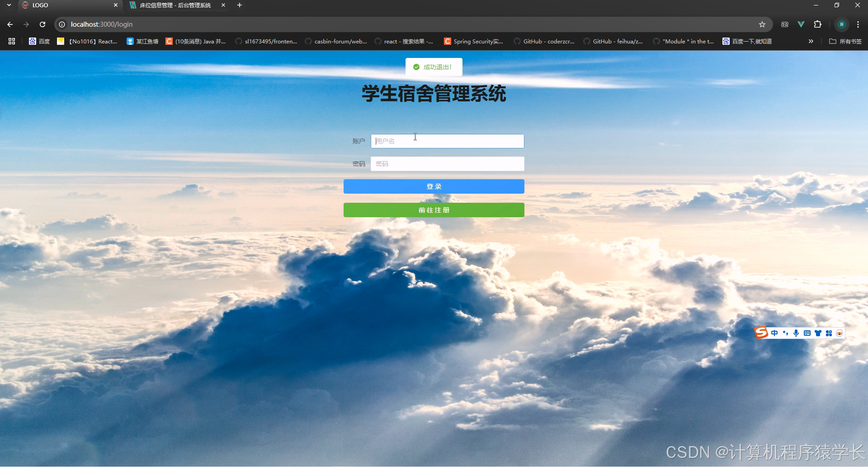
Task: Expand hidden bookmarks via the chevron
Action: 811,41
